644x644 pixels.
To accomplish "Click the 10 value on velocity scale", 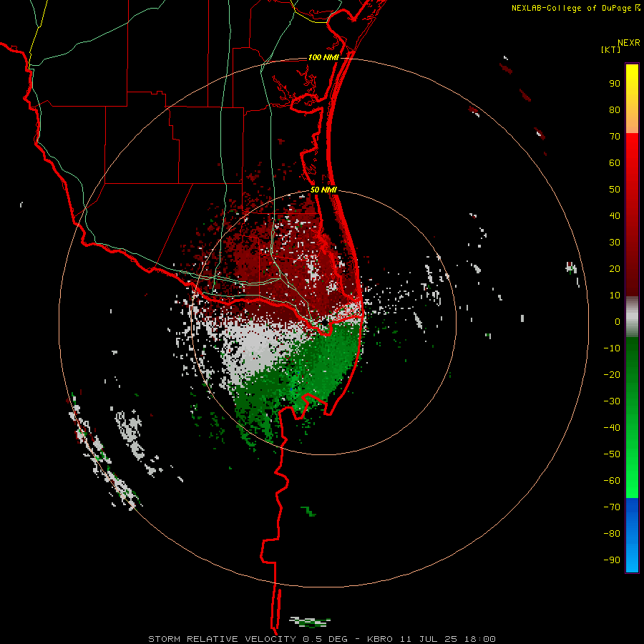I will [615, 296].
